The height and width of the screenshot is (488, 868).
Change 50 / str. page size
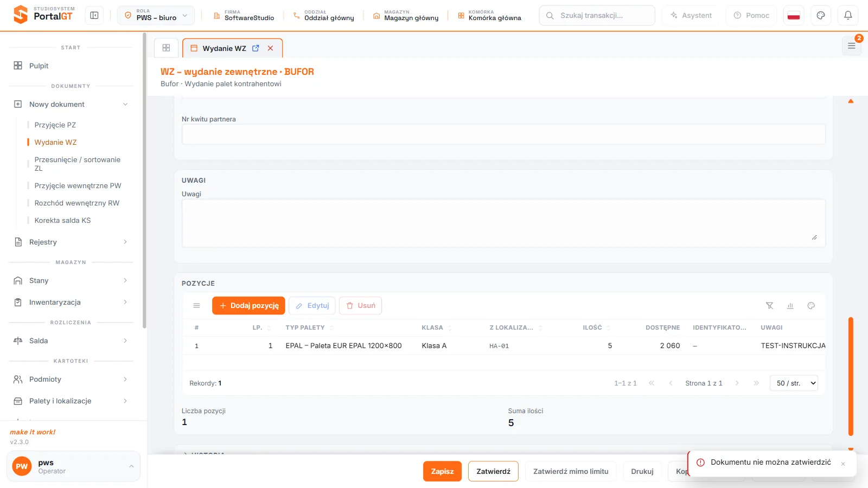click(794, 383)
